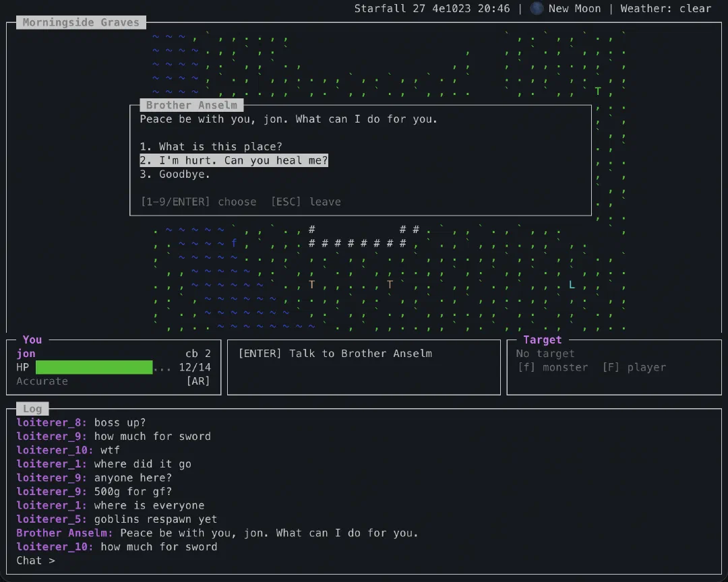
Task: Focus the 'Chat >' input prompt
Action: [36, 560]
